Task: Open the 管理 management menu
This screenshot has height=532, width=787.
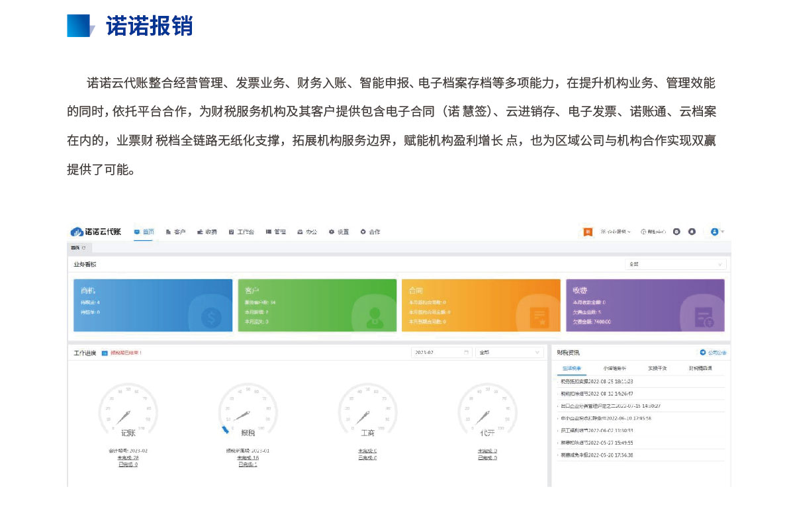Action: (x=276, y=232)
